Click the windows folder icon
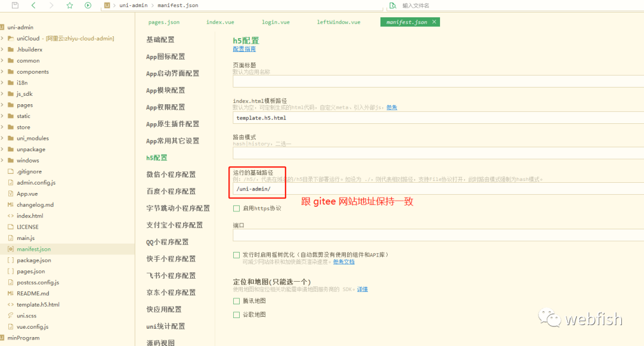The image size is (644, 346). (x=11, y=160)
